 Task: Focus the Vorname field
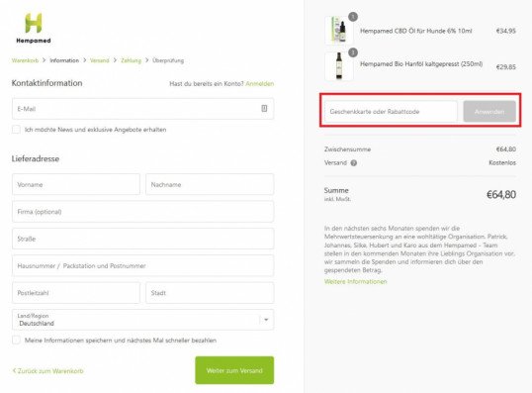[x=76, y=184]
